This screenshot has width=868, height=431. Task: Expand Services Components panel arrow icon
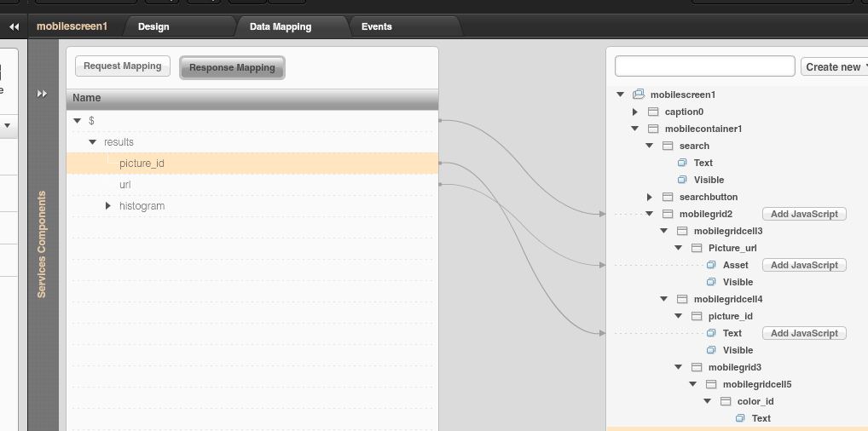pos(43,94)
